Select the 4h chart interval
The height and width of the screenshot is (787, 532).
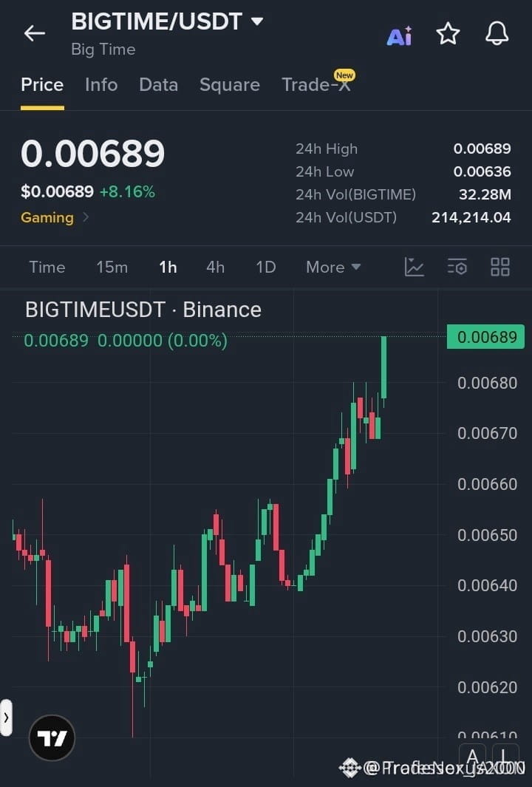215,267
